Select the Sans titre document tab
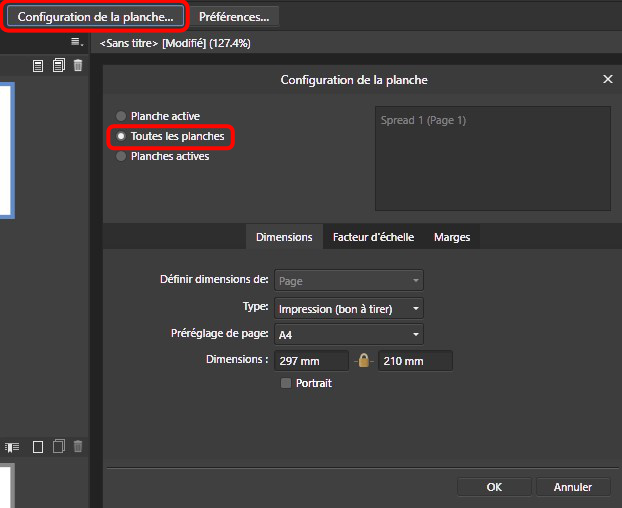 (175, 43)
